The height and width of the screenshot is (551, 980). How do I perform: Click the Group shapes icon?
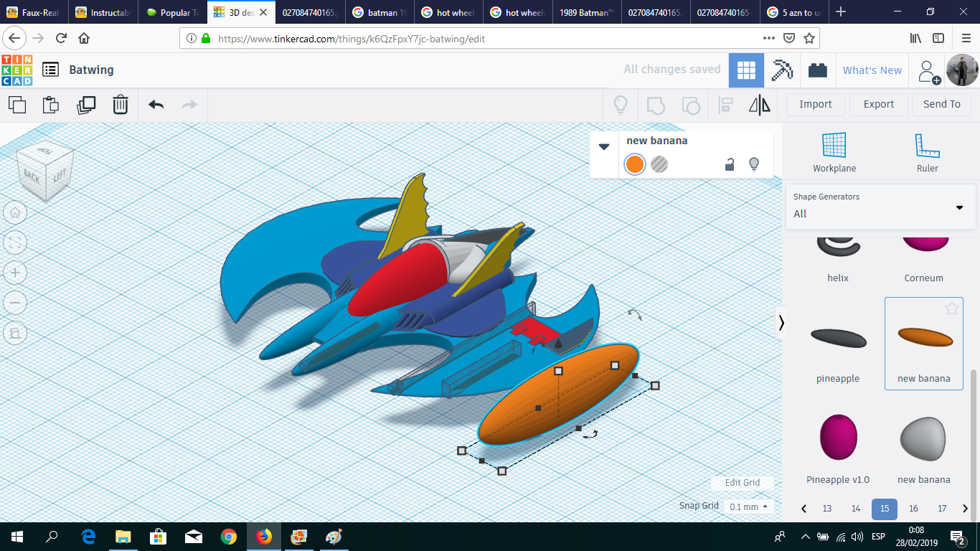tap(655, 105)
